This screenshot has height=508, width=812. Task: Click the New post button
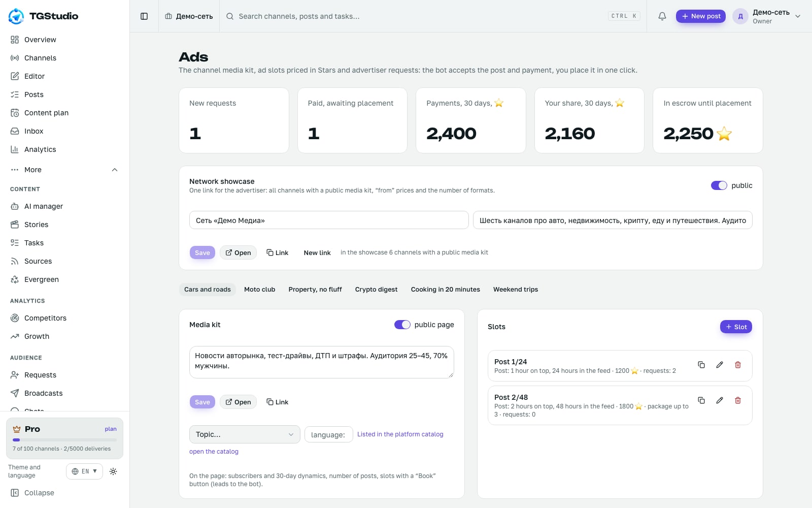pos(701,16)
